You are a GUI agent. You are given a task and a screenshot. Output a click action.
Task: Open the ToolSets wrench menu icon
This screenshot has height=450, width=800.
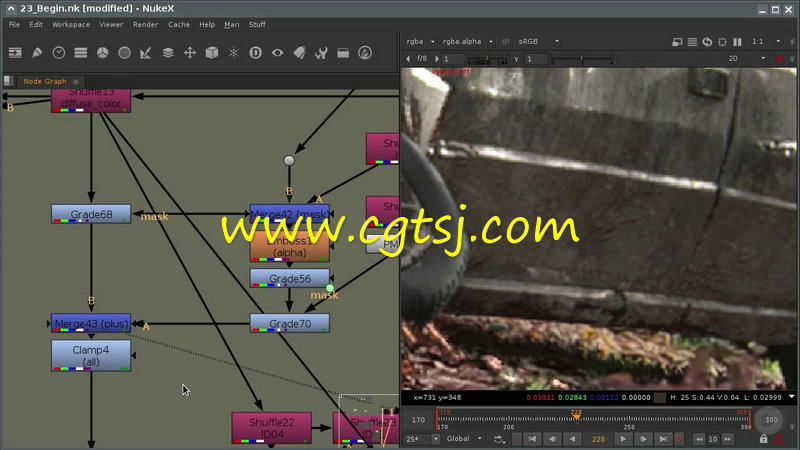(321, 53)
